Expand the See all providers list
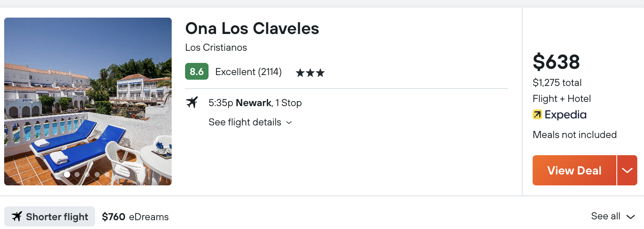644x229 pixels. tap(613, 216)
